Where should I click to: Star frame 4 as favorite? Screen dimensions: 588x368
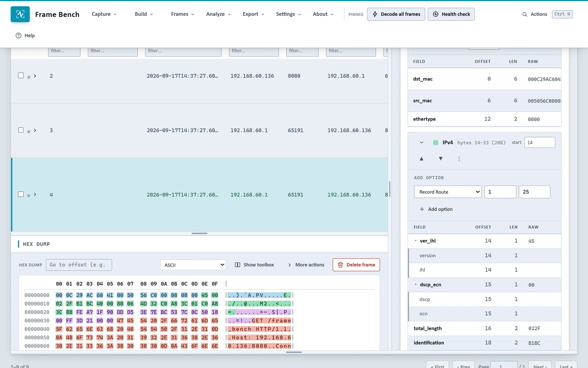point(29,196)
